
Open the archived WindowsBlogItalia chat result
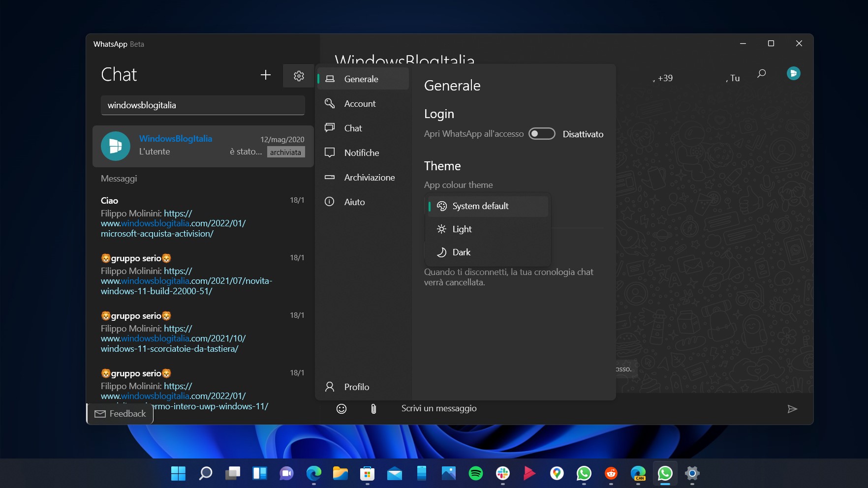pos(203,146)
